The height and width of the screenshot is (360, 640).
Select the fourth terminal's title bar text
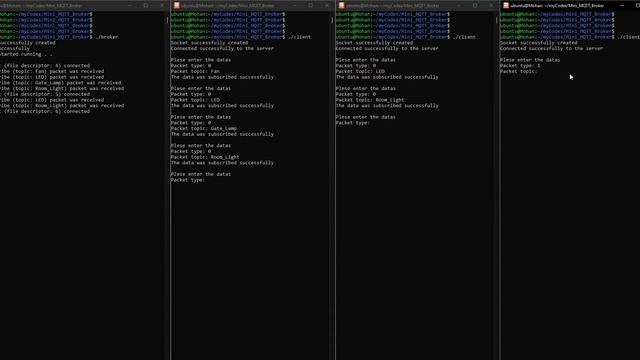(x=558, y=6)
